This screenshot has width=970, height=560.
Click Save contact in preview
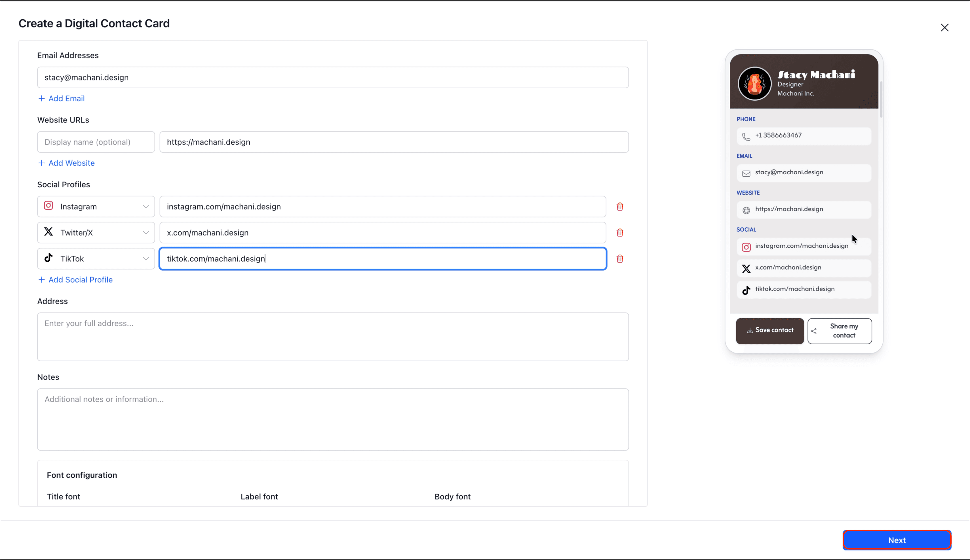tap(770, 330)
